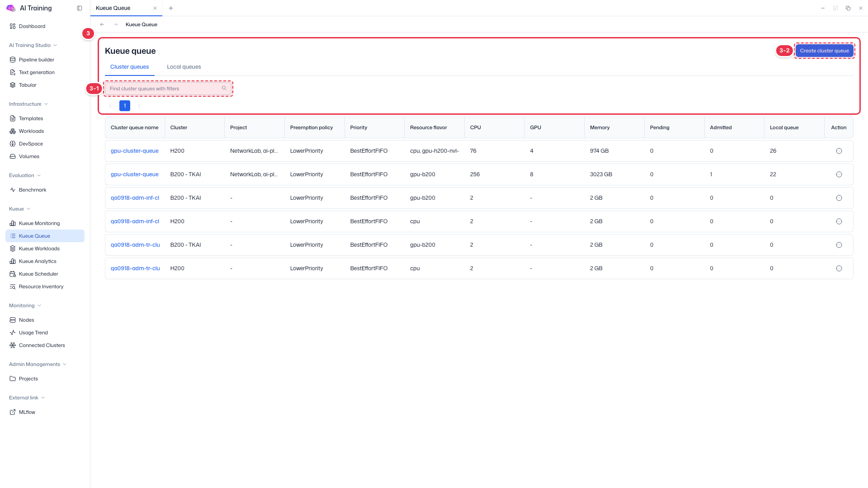Screen dimensions: 868x488
Task: Focus the Find cluster queues filter field
Action: (x=168, y=89)
